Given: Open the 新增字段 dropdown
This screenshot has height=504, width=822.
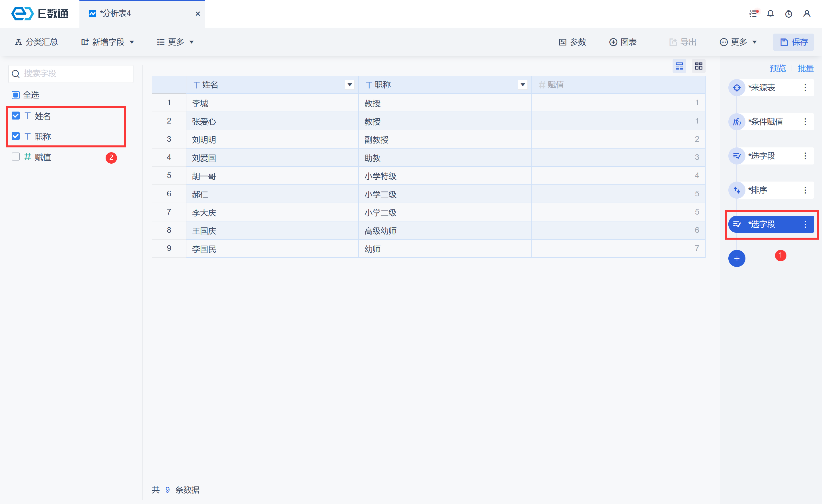Looking at the screenshot, I should click(107, 42).
